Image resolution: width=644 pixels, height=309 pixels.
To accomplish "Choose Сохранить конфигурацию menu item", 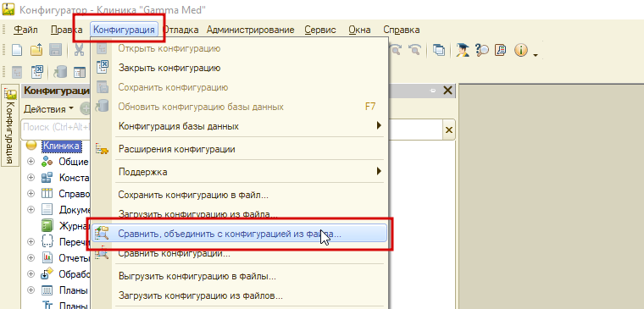I will click(239, 87).
